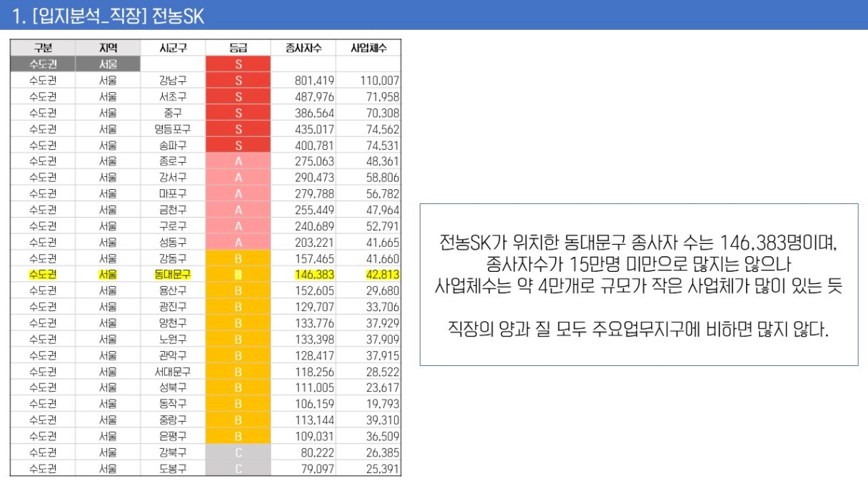Screen dimensions: 868x488
Task: Click the business count '19,793'
Action: 383,403
